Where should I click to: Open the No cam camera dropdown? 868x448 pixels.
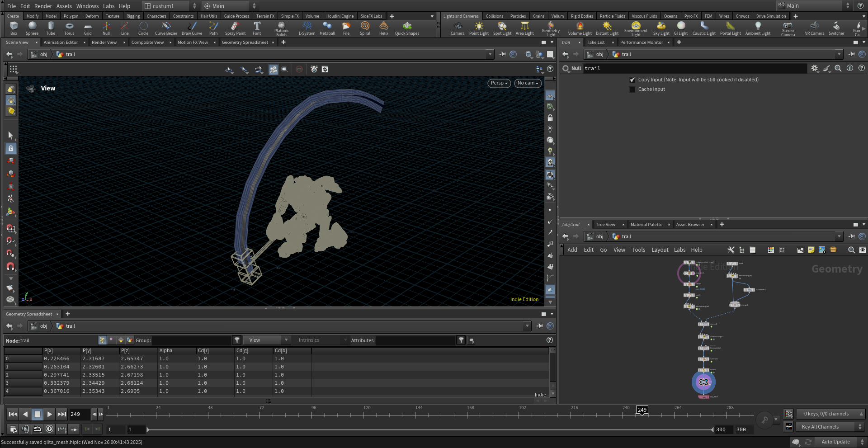tap(528, 83)
